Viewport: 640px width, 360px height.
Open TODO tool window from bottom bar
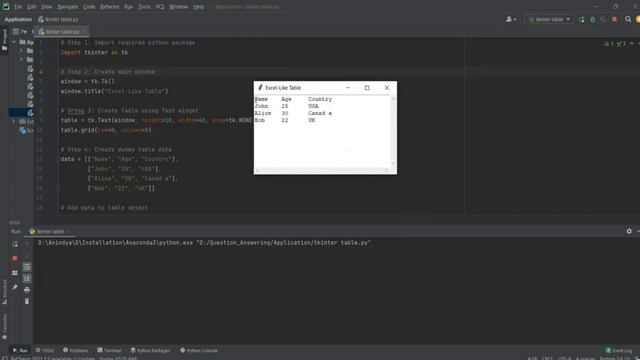(x=45, y=350)
